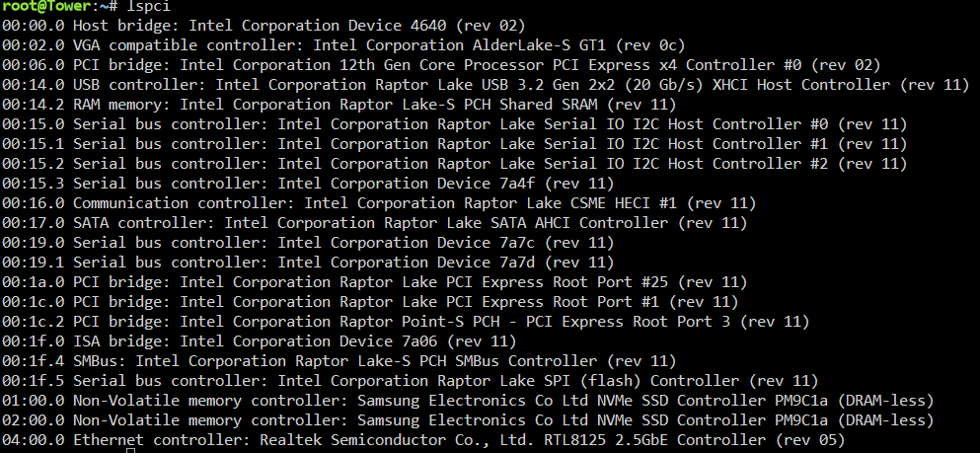Click the Realtek RTL8125 2.5GbE line
Screen dimensions: 980x453
[423, 440]
